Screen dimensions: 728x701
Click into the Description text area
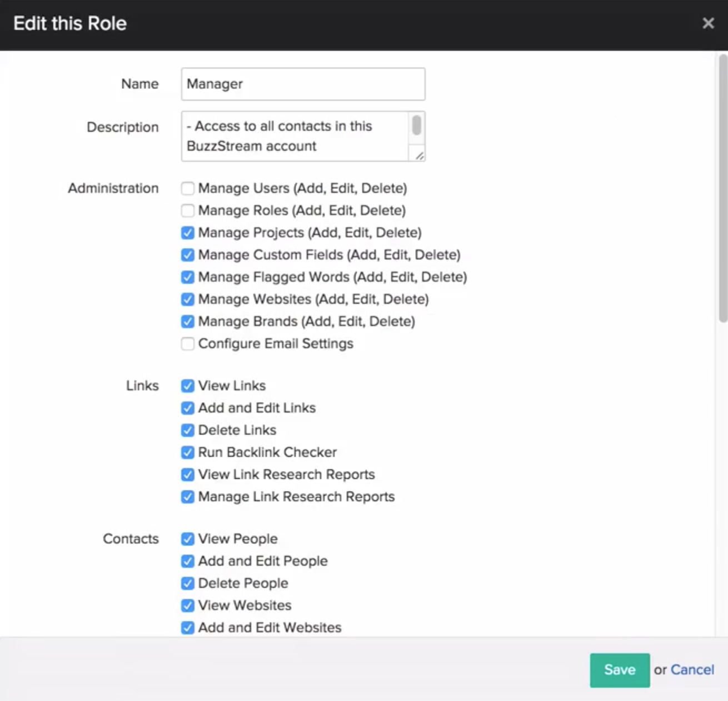tap(295, 136)
